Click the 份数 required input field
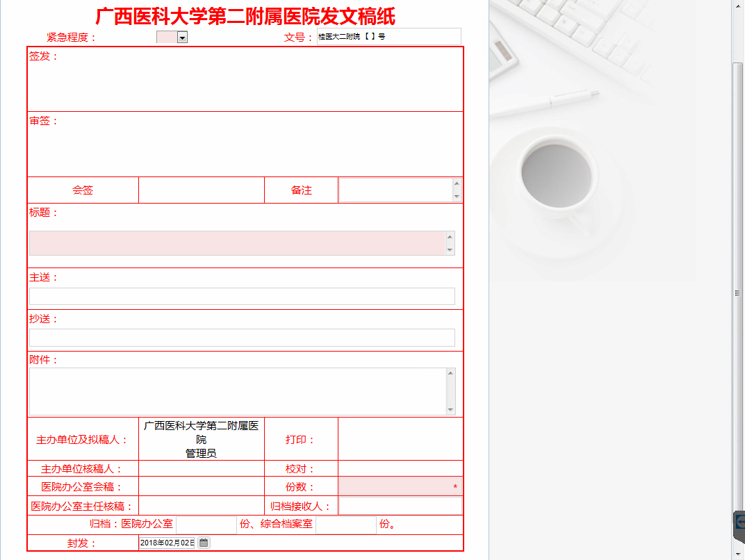This screenshot has height=560, width=745. coord(400,486)
